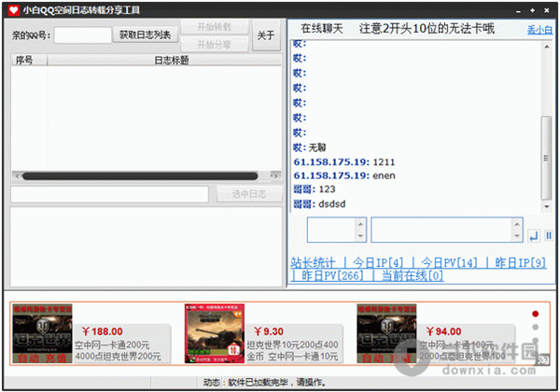Click the large log content text area
Screen dimensions: 560x392
point(146,246)
